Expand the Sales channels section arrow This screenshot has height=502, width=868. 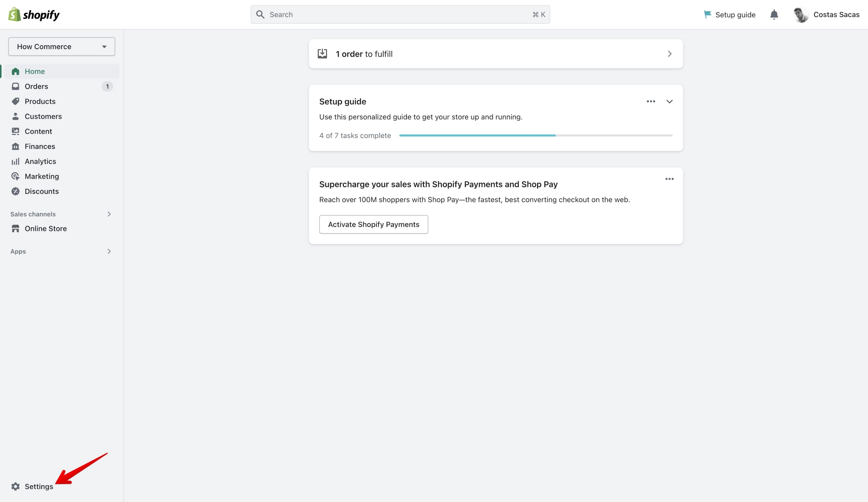tap(109, 214)
